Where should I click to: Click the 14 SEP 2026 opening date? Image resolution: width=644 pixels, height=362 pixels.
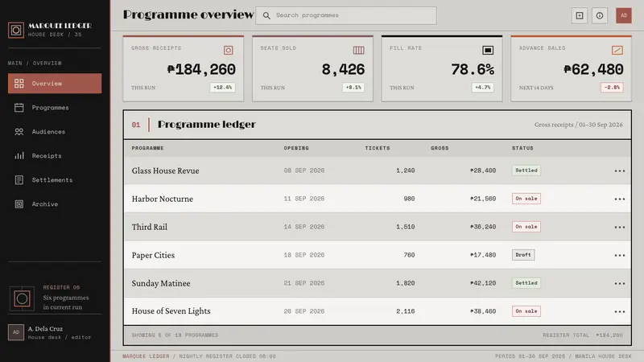tap(304, 227)
